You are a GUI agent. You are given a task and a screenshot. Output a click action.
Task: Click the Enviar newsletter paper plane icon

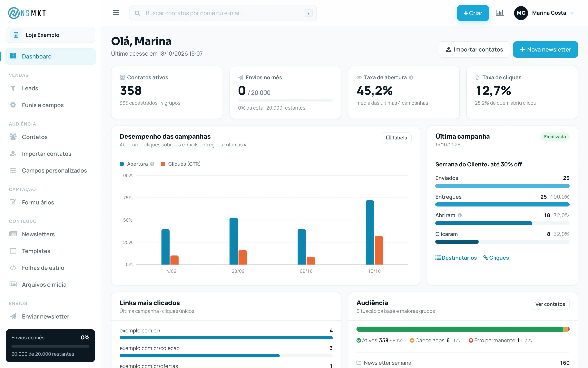[13, 316]
